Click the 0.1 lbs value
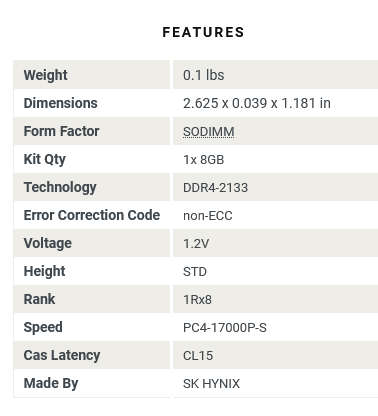This screenshot has width=378, height=416. point(203,75)
